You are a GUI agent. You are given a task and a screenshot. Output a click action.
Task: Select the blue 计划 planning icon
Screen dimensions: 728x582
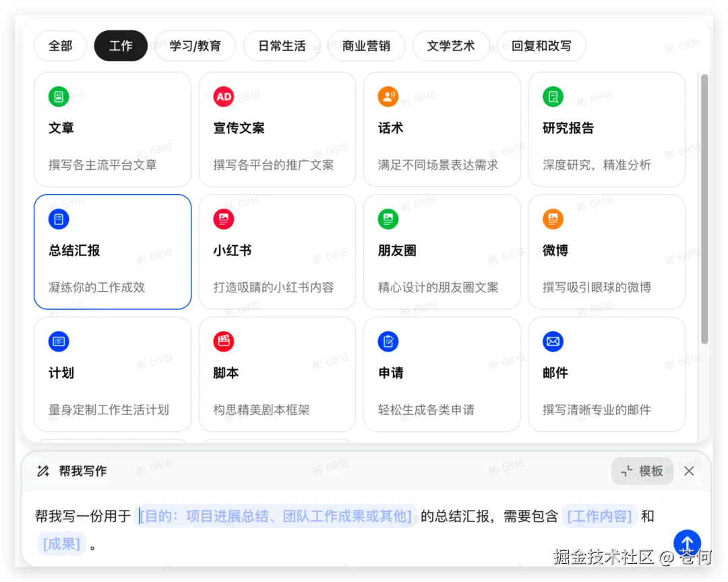(x=59, y=342)
